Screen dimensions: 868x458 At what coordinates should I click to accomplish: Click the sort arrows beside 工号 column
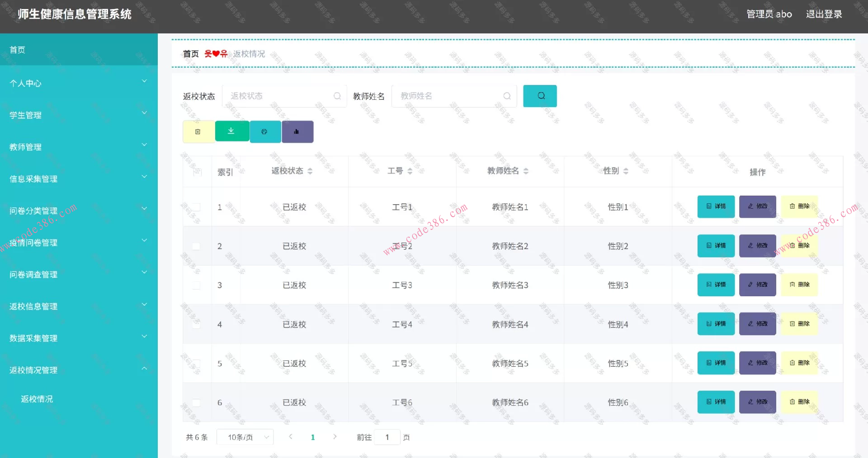pyautogui.click(x=410, y=171)
